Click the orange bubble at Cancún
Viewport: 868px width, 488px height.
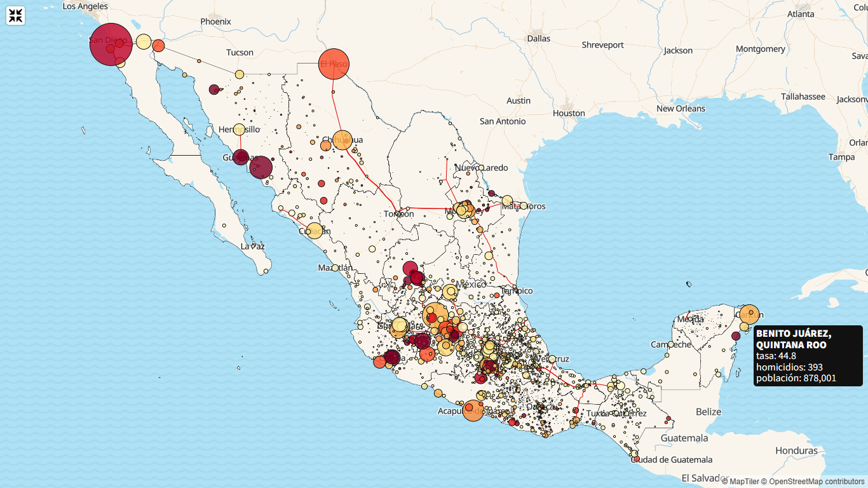750,314
